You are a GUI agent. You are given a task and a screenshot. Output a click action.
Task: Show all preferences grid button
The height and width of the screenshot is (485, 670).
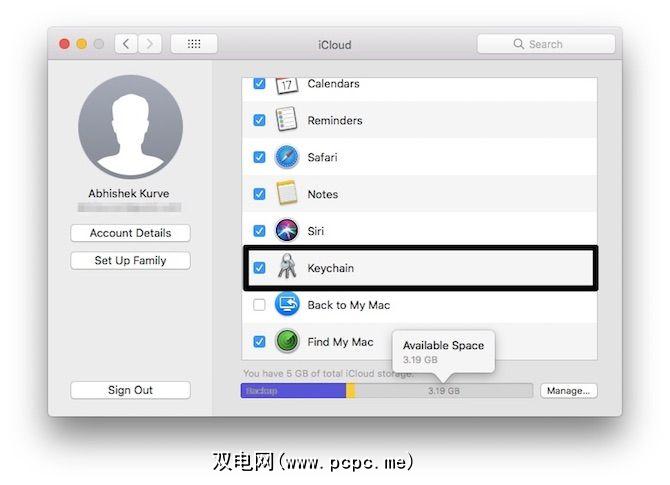pos(194,44)
